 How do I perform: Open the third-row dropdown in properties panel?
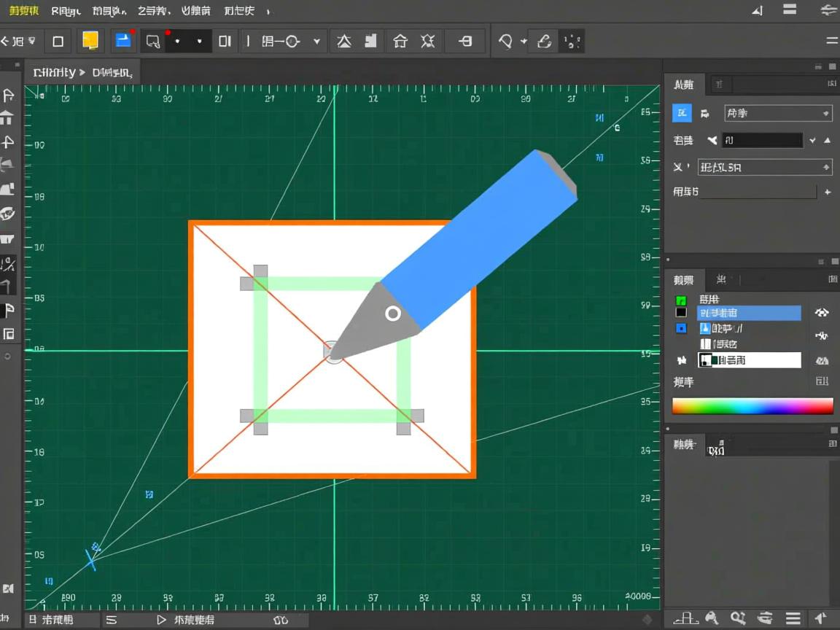point(764,167)
